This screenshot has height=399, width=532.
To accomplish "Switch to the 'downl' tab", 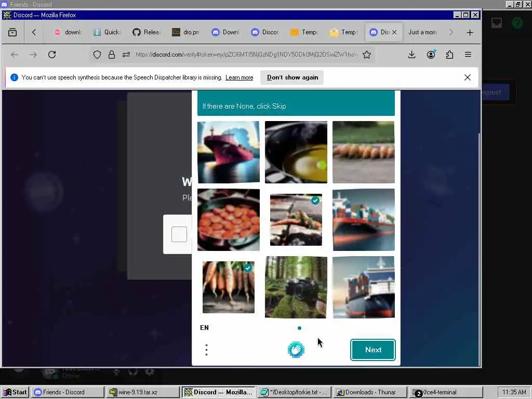I will click(x=68, y=32).
